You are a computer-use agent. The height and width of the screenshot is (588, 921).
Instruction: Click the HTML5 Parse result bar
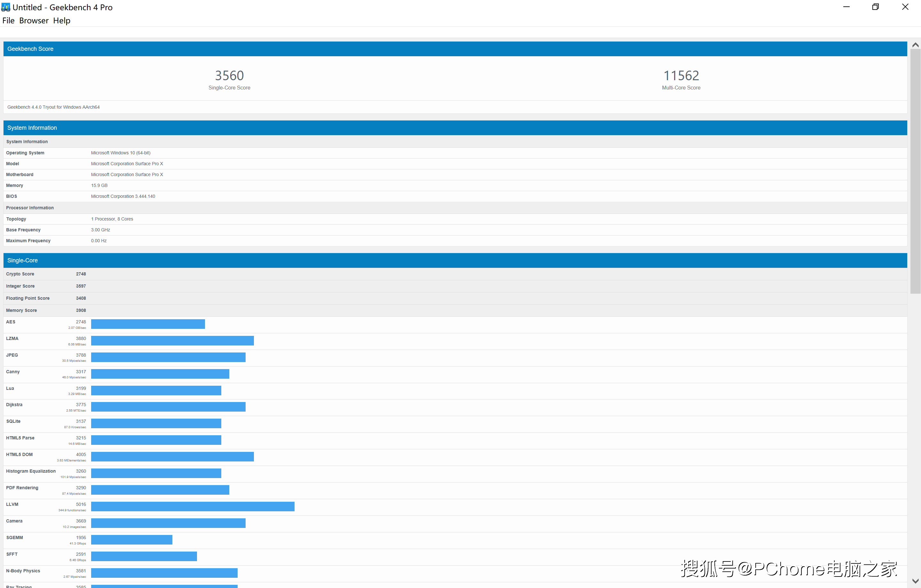pos(156,440)
